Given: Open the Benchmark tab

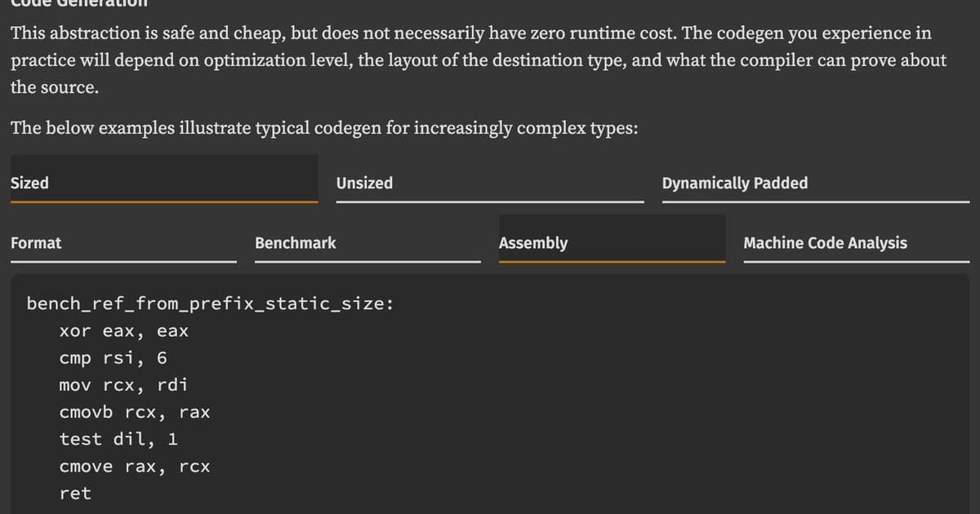Looking at the screenshot, I should point(296,242).
